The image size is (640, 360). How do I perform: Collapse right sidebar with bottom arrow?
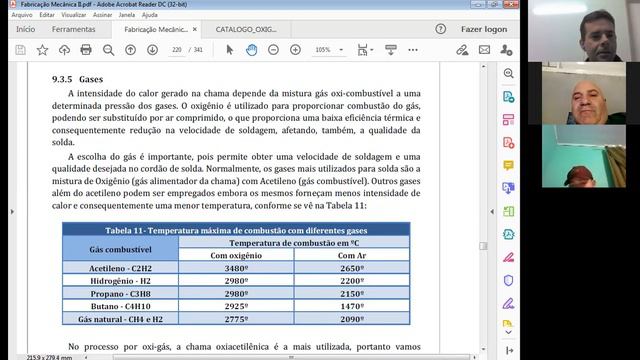coord(509,350)
